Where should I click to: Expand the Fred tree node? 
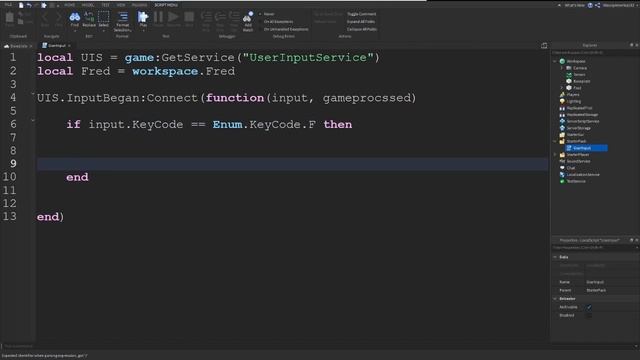[562, 88]
